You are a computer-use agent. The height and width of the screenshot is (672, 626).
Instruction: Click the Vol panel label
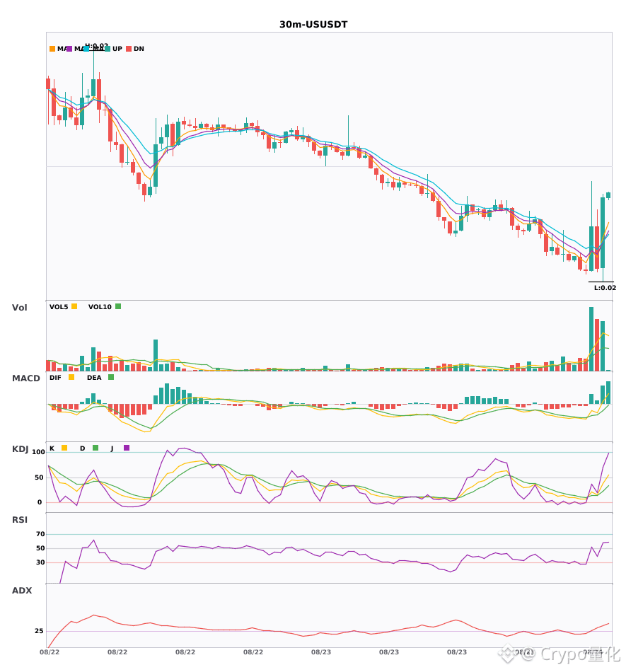(19, 308)
